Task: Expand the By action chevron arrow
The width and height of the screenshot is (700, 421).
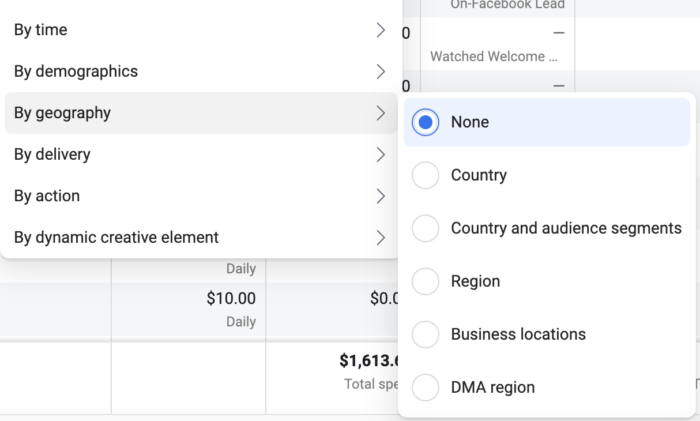Action: coord(380,196)
